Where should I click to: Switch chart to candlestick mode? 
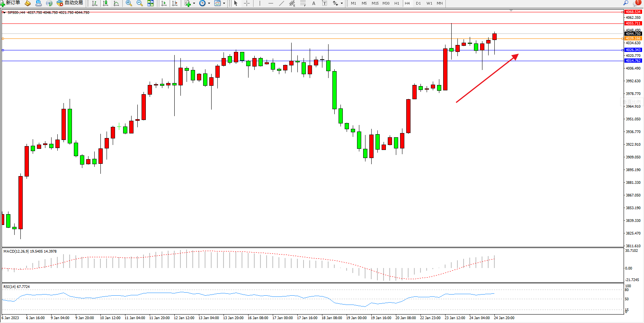(105, 3)
